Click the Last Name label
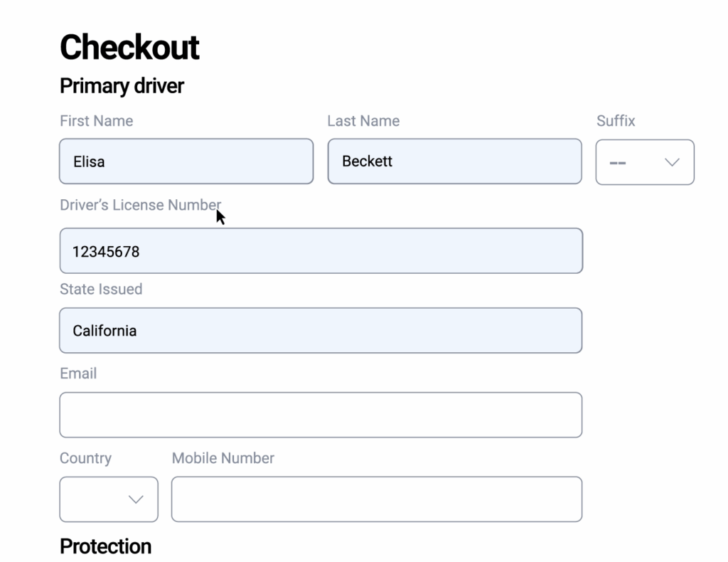 pos(363,121)
